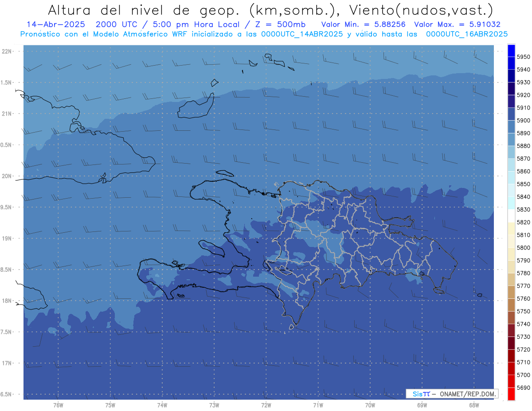Click the '2000 UTC' time text
The image size is (532, 411).
click(x=118, y=24)
